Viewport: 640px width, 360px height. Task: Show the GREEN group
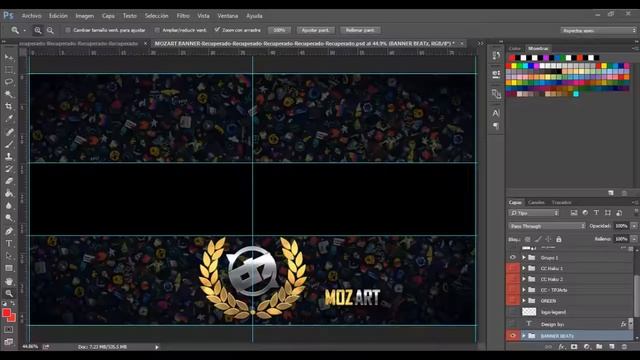[x=513, y=300]
